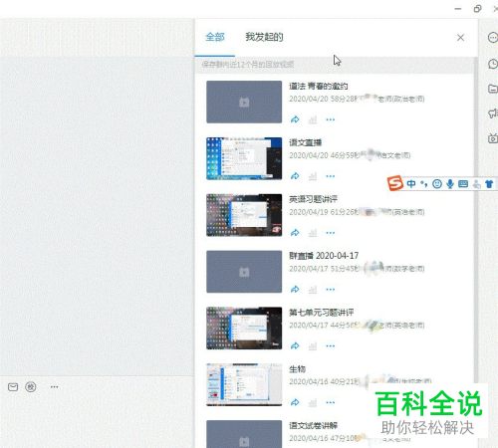Minimize the DingTalk window
The width and height of the screenshot is (498, 448).
click(x=458, y=9)
